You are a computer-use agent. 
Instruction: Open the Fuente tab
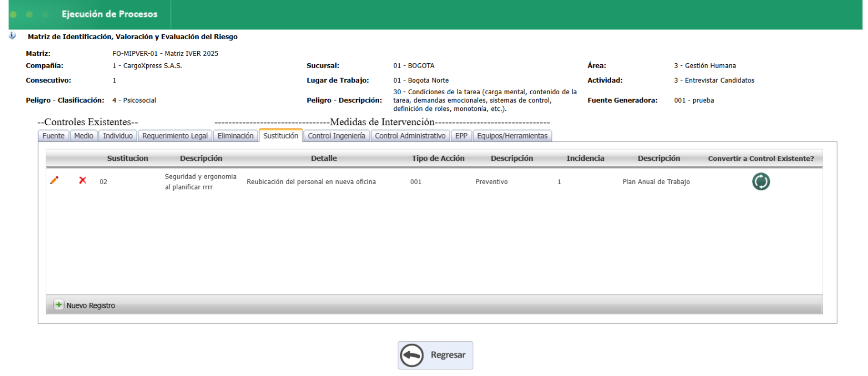pyautogui.click(x=53, y=136)
